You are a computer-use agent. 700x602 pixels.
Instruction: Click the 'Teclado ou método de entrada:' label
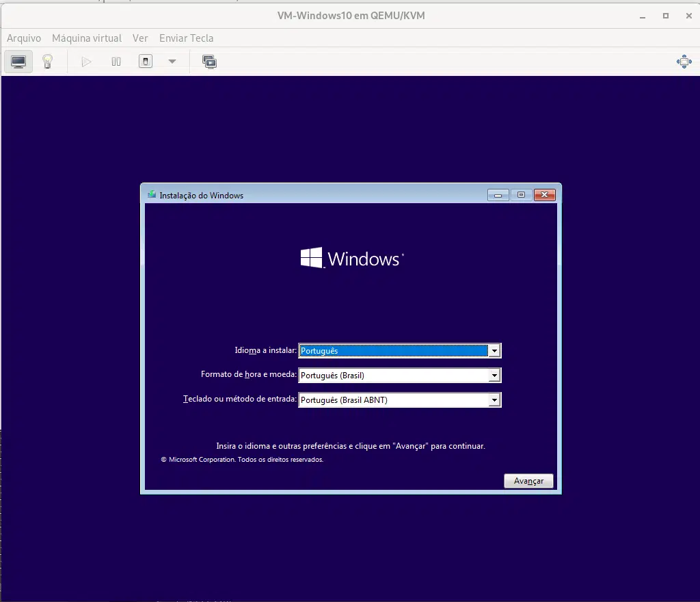(x=240, y=399)
